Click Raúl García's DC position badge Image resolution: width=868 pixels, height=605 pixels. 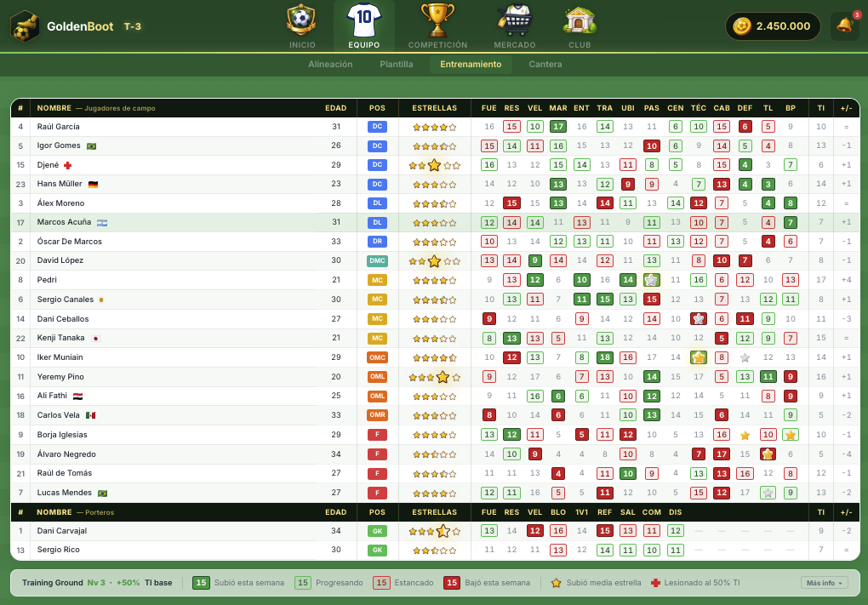coord(377,127)
